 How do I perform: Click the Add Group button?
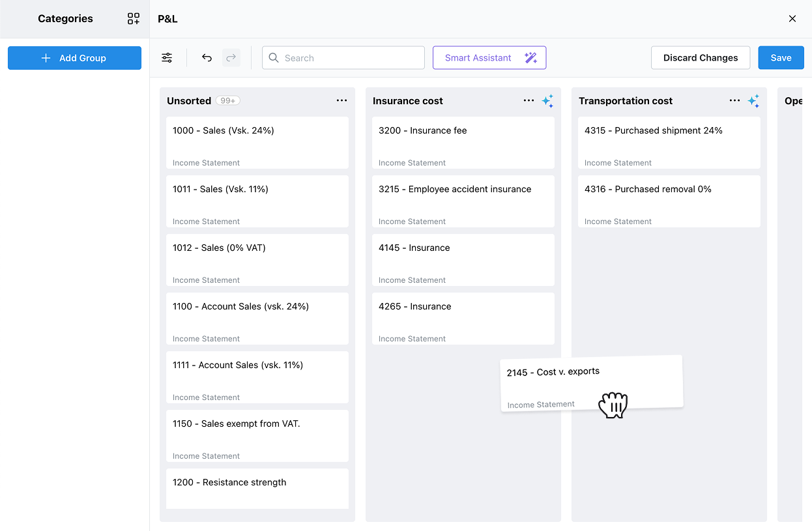point(74,58)
